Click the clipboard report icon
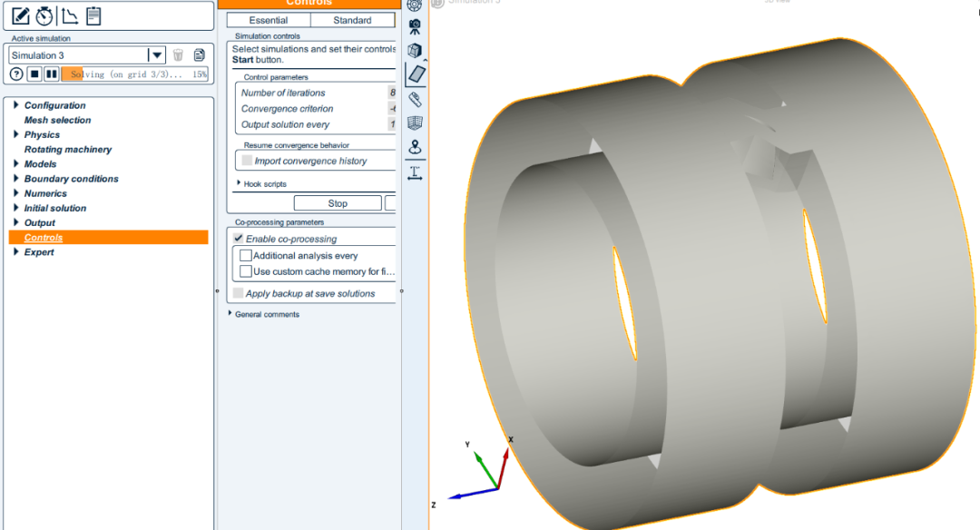The height and width of the screenshot is (530, 980). point(93,16)
